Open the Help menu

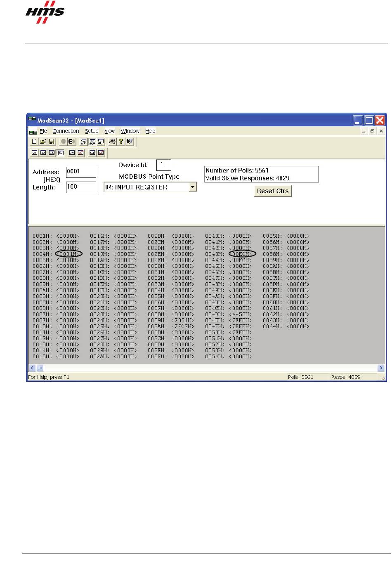[150, 131]
